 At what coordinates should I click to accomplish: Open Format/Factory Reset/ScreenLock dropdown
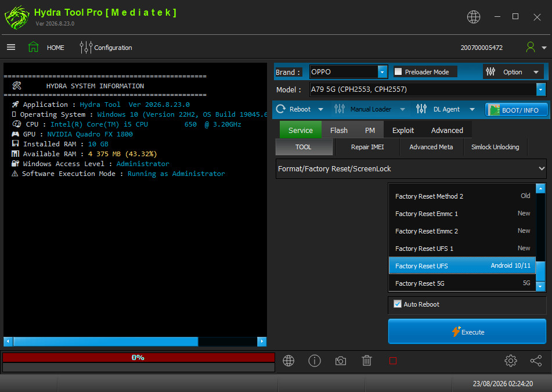pos(411,168)
